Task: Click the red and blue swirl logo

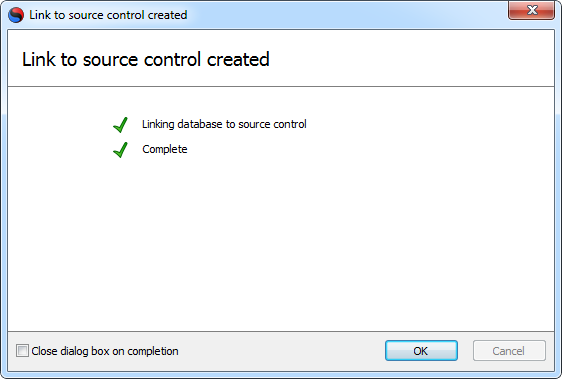Action: [x=16, y=15]
